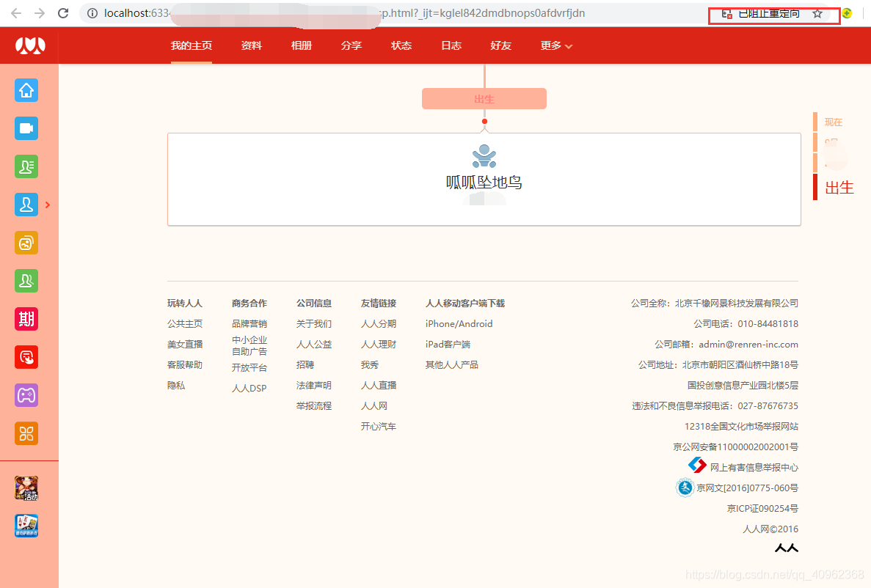Viewport: 871px width, 588px height.
Task: Bookmark this page with the star icon
Action: (817, 14)
